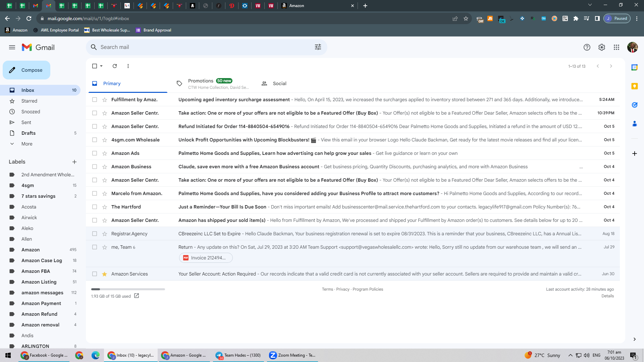Click the search options filter icon
644x362 pixels.
pos(318,47)
